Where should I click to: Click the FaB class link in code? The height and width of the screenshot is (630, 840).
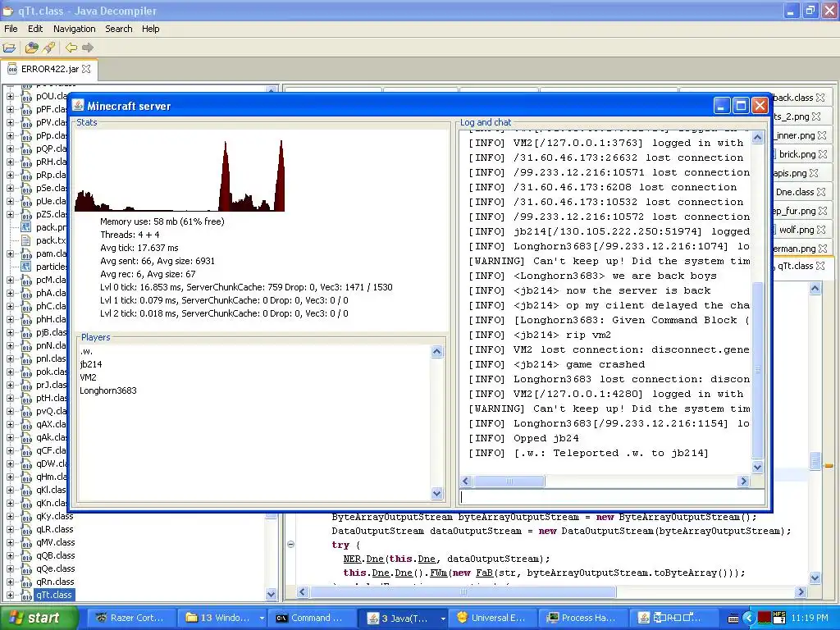[484, 573]
